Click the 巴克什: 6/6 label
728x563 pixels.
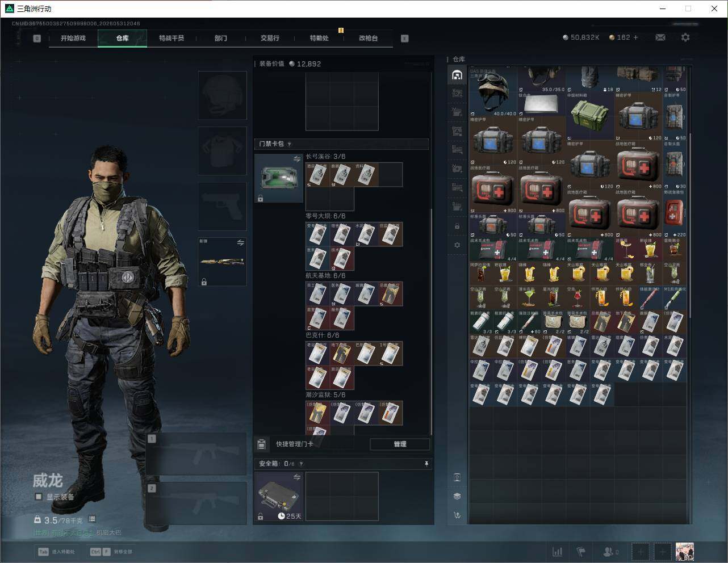pyautogui.click(x=322, y=335)
